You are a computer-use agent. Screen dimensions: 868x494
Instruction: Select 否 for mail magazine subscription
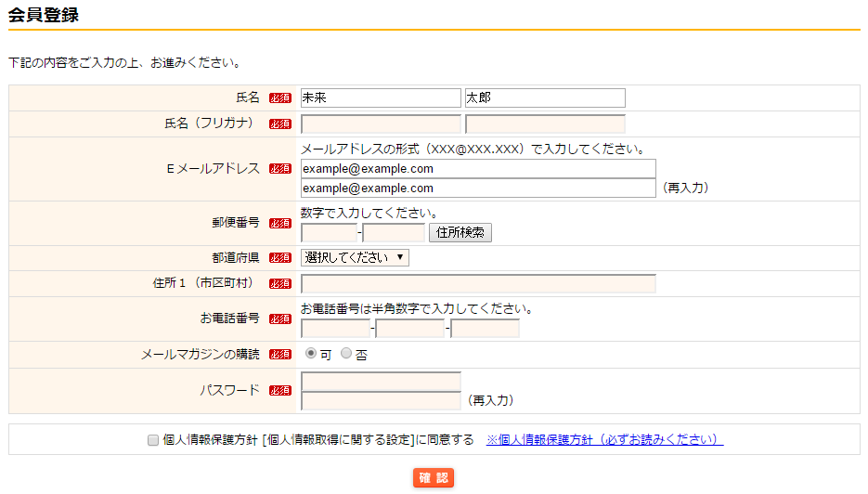tap(346, 354)
